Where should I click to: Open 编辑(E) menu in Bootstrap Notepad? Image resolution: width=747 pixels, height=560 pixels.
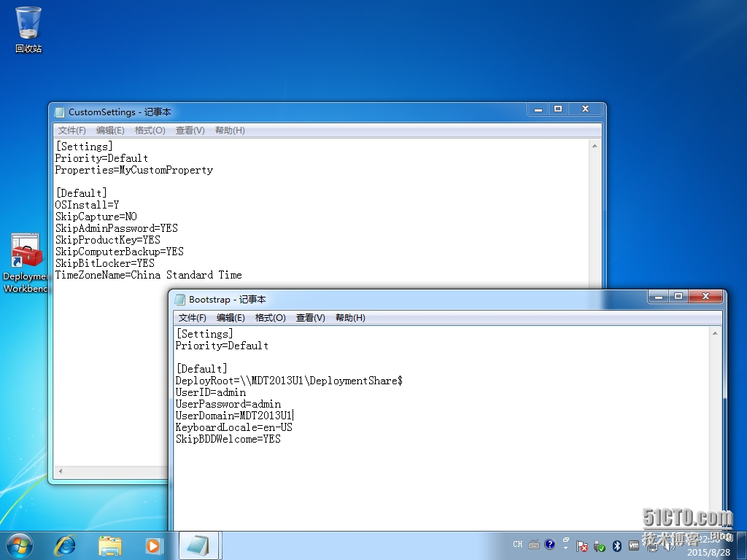pyautogui.click(x=231, y=318)
